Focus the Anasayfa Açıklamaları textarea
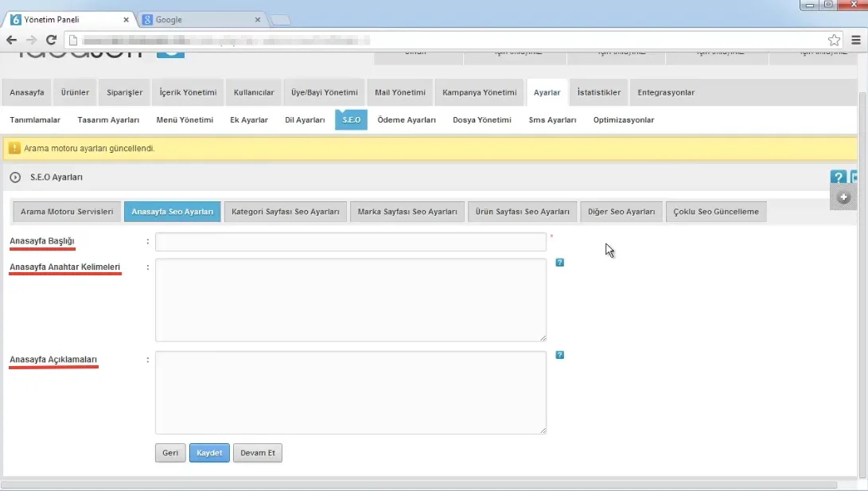This screenshot has width=868, height=491. [351, 392]
